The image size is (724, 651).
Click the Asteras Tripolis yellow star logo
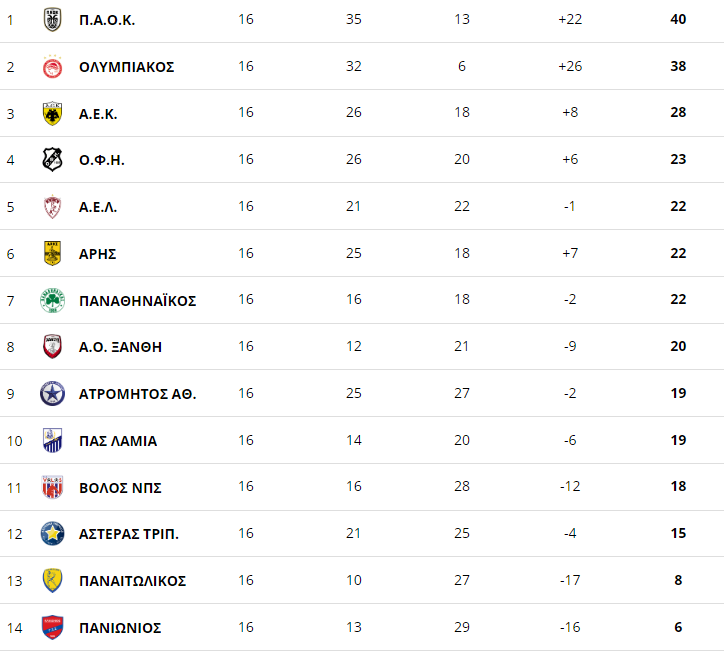point(52,534)
